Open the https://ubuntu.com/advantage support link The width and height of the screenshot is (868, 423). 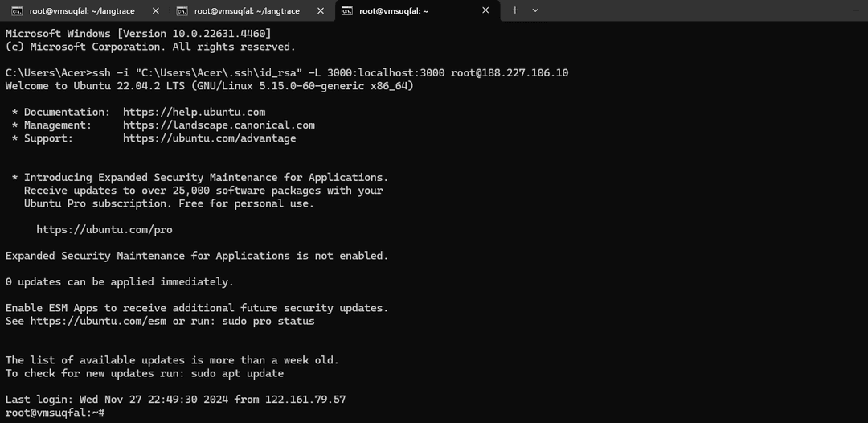209,138
